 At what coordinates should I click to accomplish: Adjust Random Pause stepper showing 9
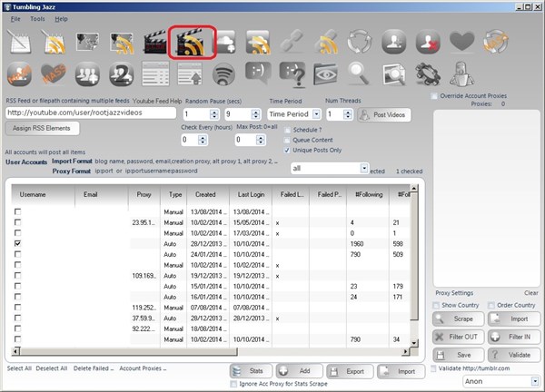click(256, 114)
